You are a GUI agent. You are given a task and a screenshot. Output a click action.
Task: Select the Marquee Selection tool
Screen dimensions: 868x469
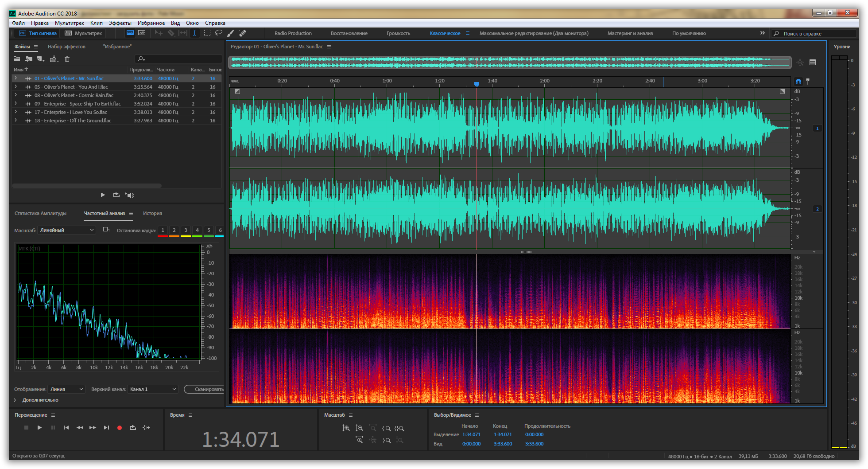207,33
